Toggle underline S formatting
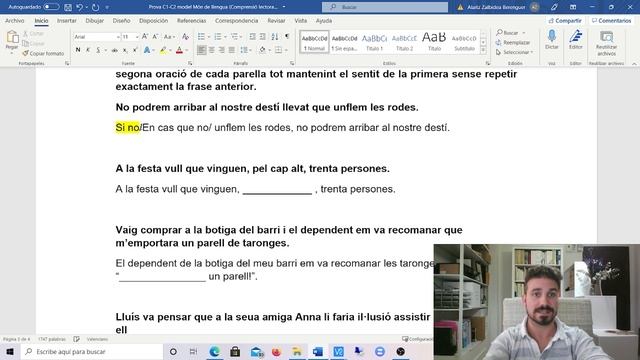This screenshot has height=360, width=640. pyautogui.click(x=98, y=50)
